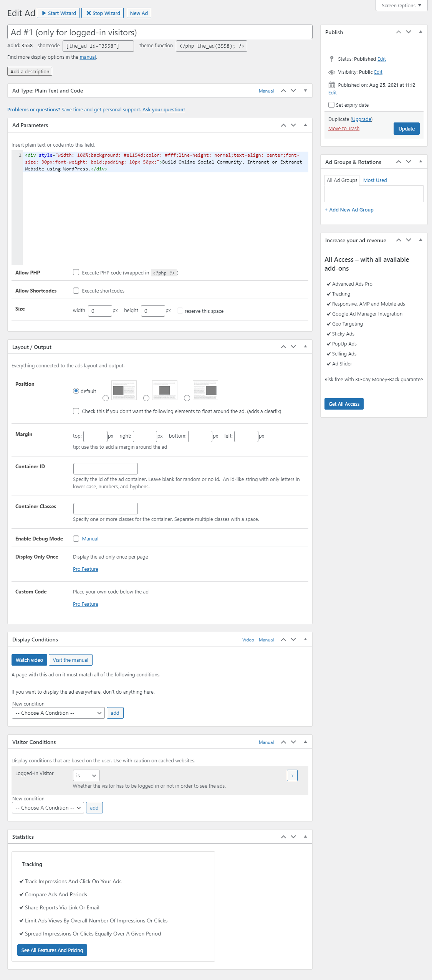Collapse the Publish panel toggle triangle
This screenshot has width=432, height=980.
coord(420,32)
